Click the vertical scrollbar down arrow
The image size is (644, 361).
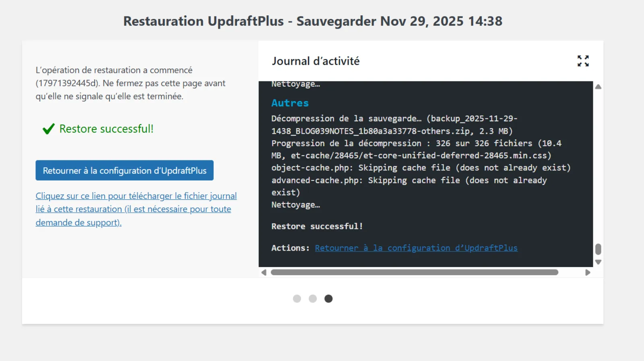coord(598,262)
